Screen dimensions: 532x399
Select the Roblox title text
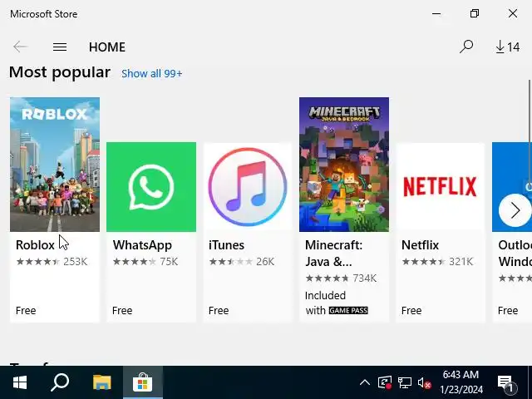pyautogui.click(x=35, y=245)
